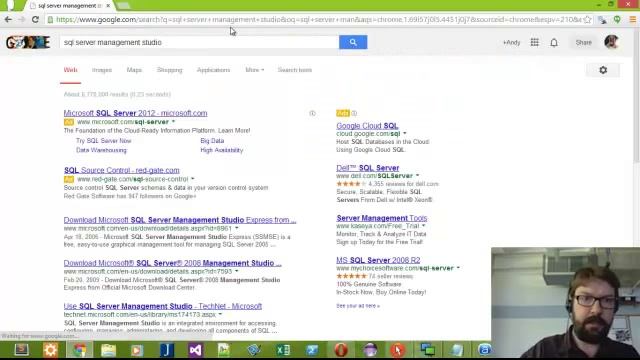
Task: Open media player icon in taskbar
Action: [137, 350]
